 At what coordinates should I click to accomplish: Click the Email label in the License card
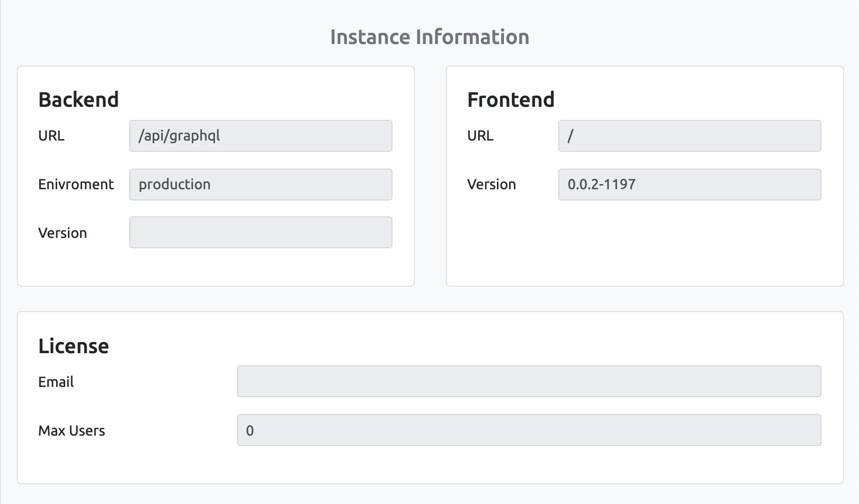click(x=56, y=382)
